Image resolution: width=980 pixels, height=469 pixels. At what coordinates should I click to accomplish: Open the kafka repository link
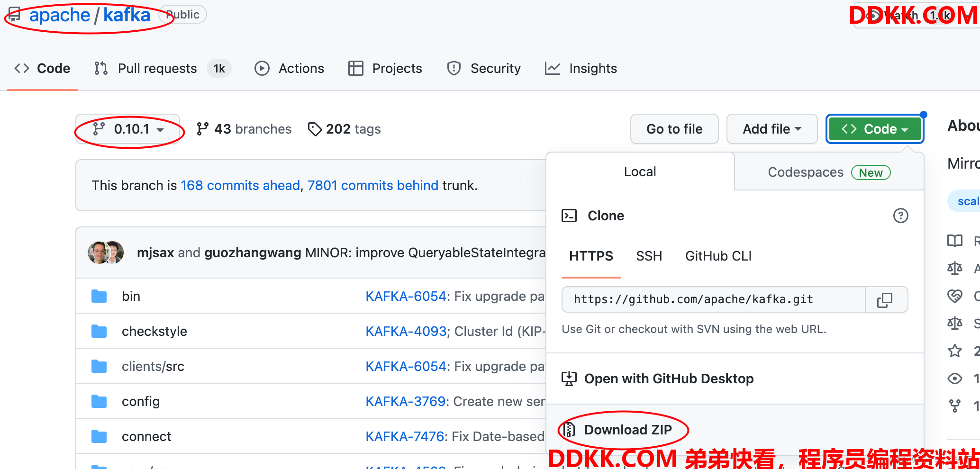coord(127,15)
